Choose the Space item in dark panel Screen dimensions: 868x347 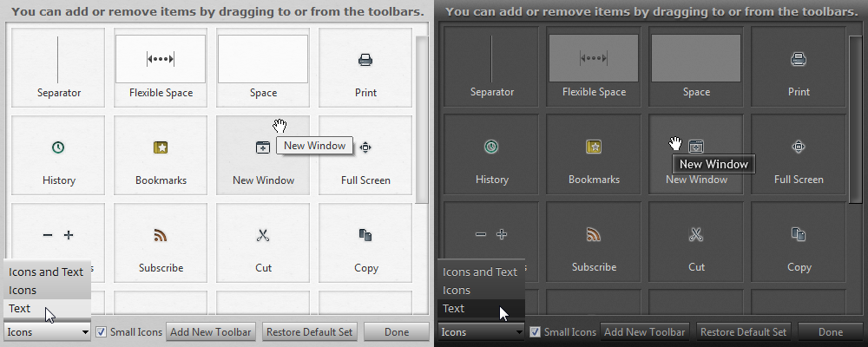(x=696, y=67)
